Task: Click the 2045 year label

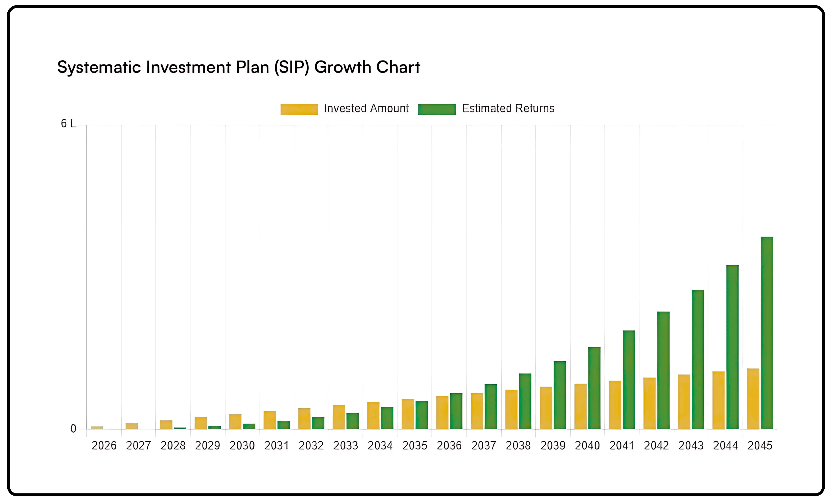Action: (x=760, y=446)
